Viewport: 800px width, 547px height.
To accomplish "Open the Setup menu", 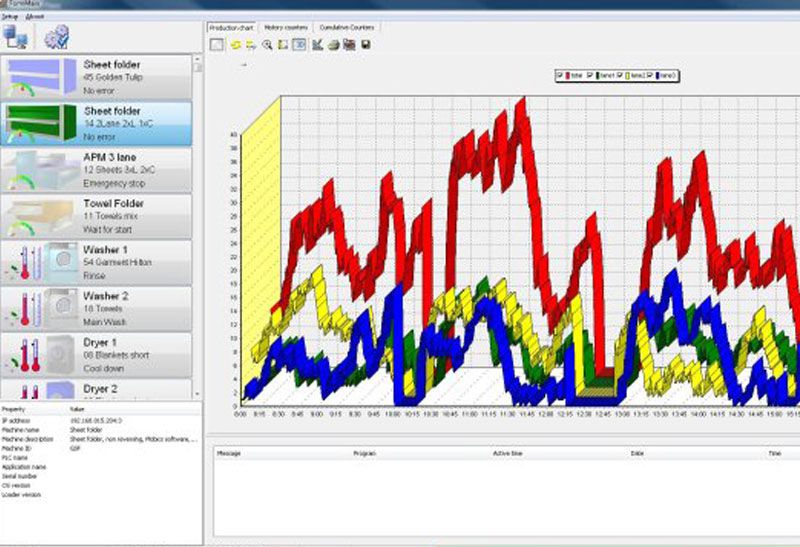I will pos(10,17).
